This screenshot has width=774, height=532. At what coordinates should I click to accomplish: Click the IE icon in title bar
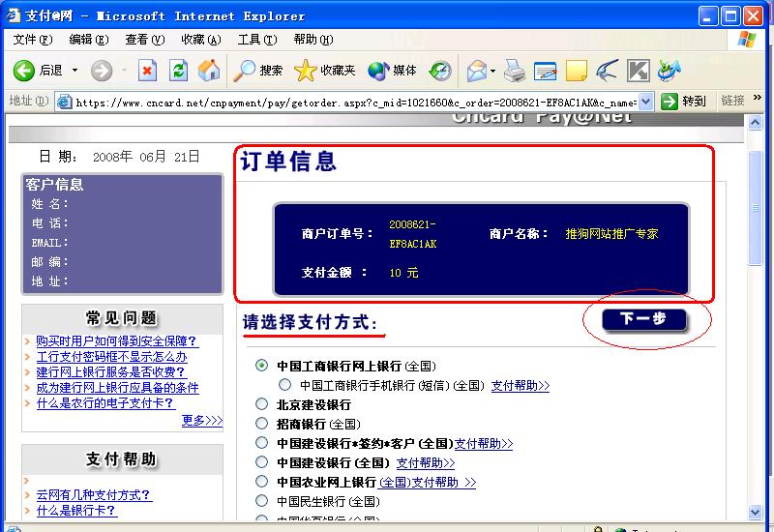(12, 15)
